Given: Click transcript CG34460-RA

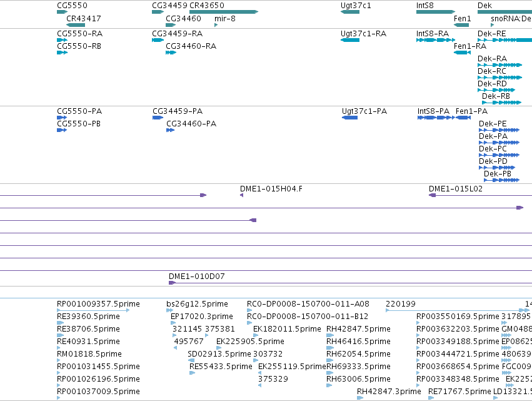Looking at the screenshot, I should click(191, 46).
